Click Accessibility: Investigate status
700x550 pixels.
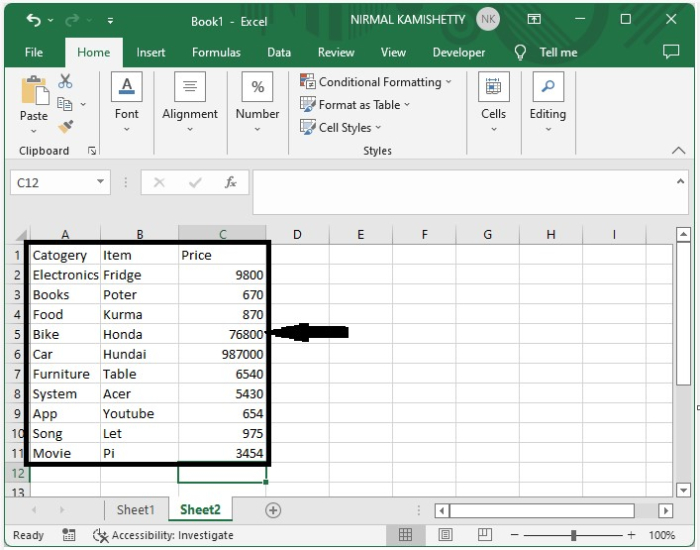click(163, 535)
